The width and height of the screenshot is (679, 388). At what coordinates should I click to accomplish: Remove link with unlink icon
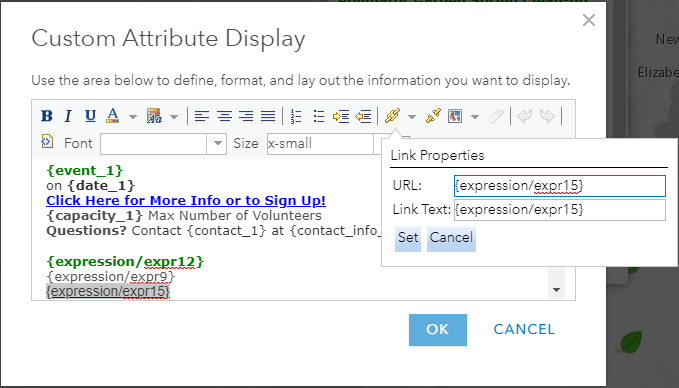[x=433, y=116]
